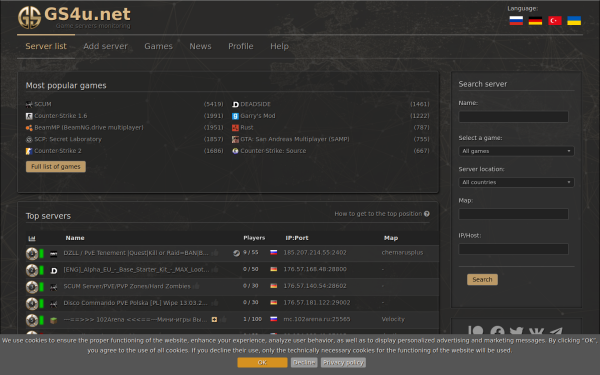Click thumbs-up icon on DZLL PvE Tenement row
This screenshot has height=375, width=600.
[x=215, y=253]
